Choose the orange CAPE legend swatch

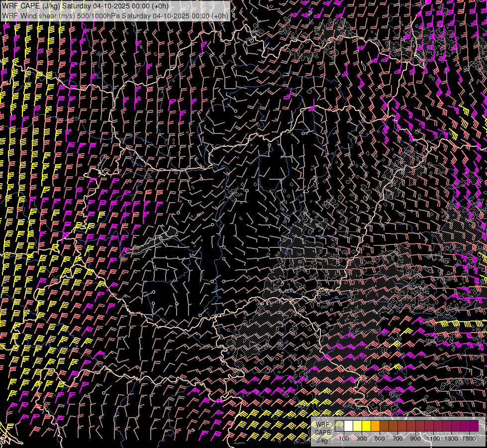(x=375, y=426)
